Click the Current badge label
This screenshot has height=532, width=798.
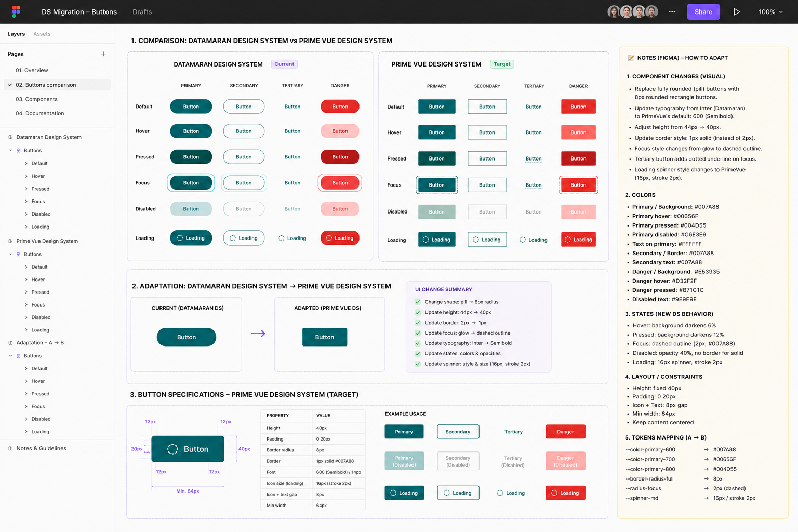pyautogui.click(x=284, y=64)
